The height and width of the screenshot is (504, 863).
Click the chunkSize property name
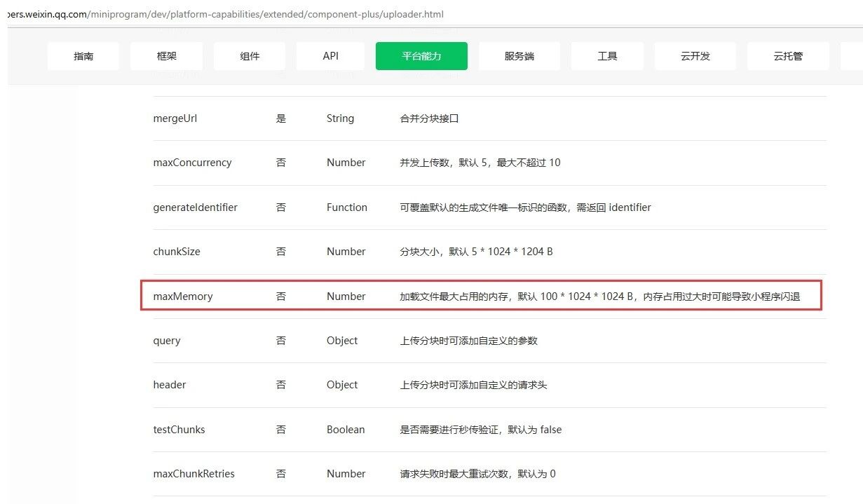point(176,252)
